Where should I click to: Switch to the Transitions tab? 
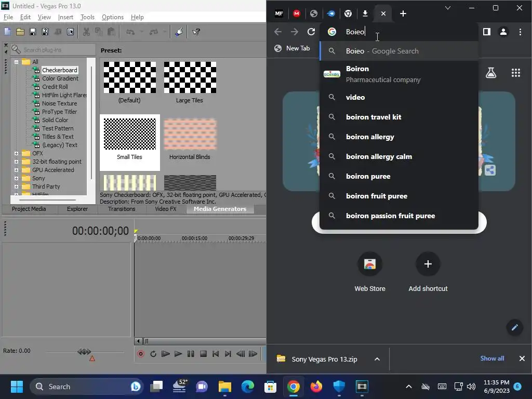pos(122,209)
